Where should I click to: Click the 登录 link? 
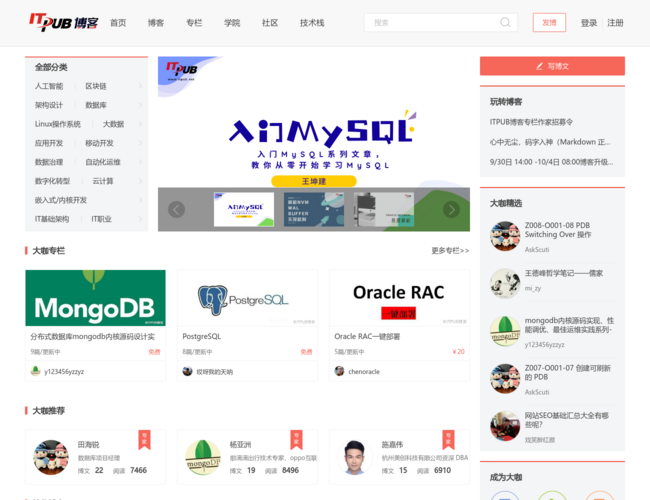589,23
